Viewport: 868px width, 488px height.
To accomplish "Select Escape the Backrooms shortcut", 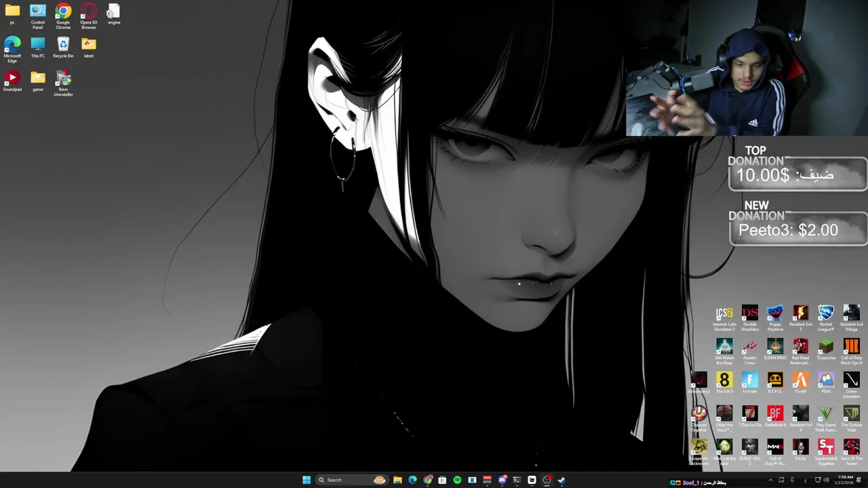I will [698, 453].
